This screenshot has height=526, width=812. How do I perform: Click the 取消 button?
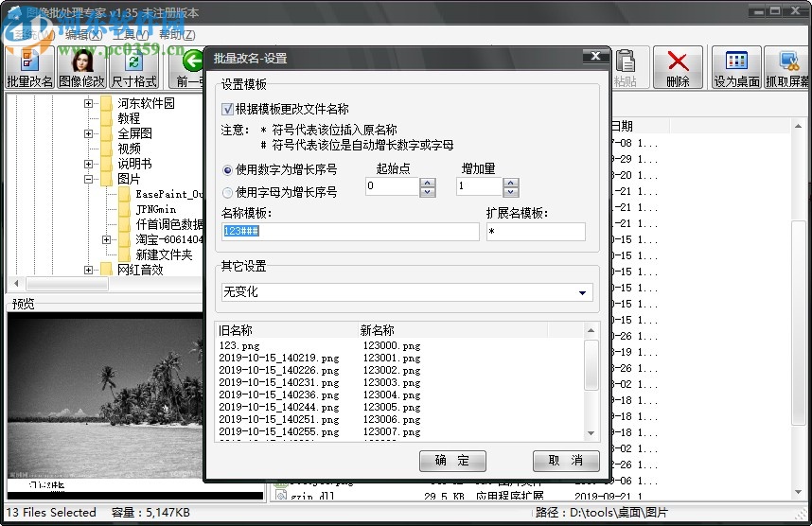566,461
